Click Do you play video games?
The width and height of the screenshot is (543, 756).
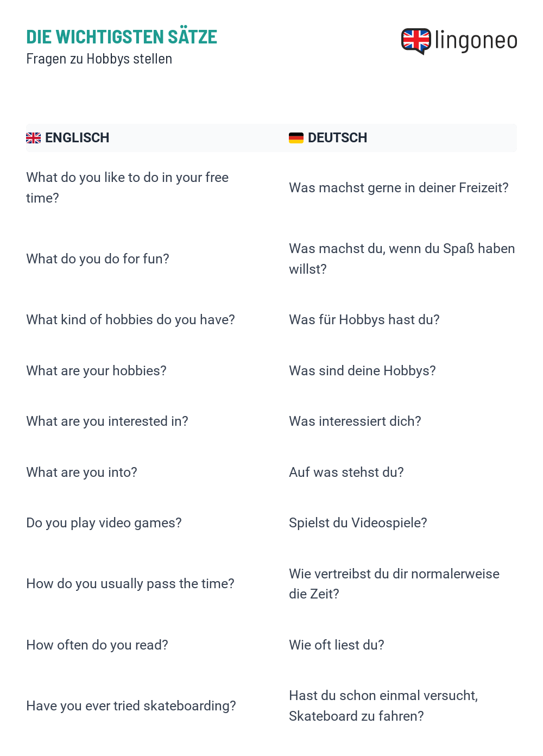104,523
